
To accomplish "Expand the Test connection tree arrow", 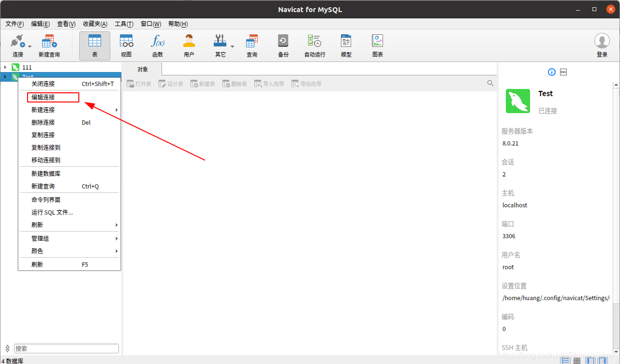I will [5, 76].
